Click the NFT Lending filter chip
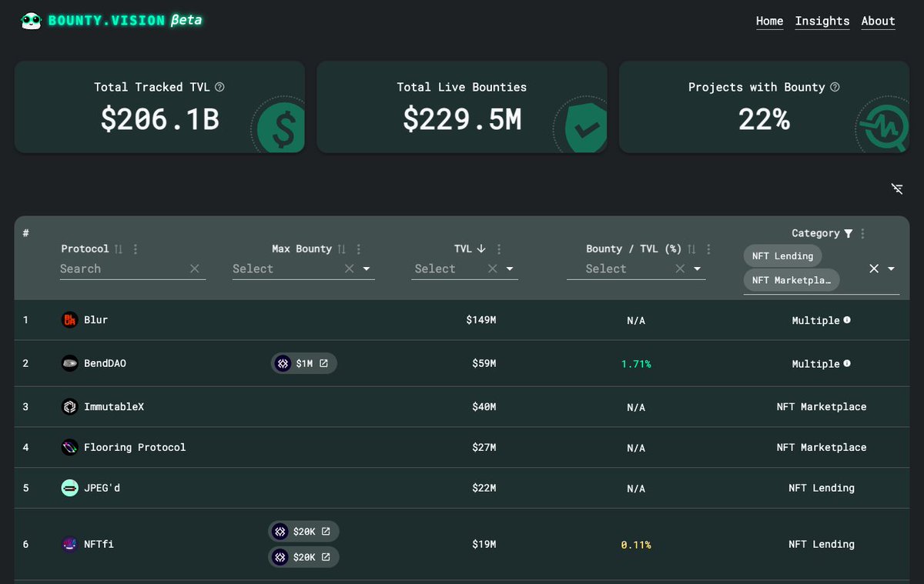This screenshot has width=924, height=584. click(782, 255)
